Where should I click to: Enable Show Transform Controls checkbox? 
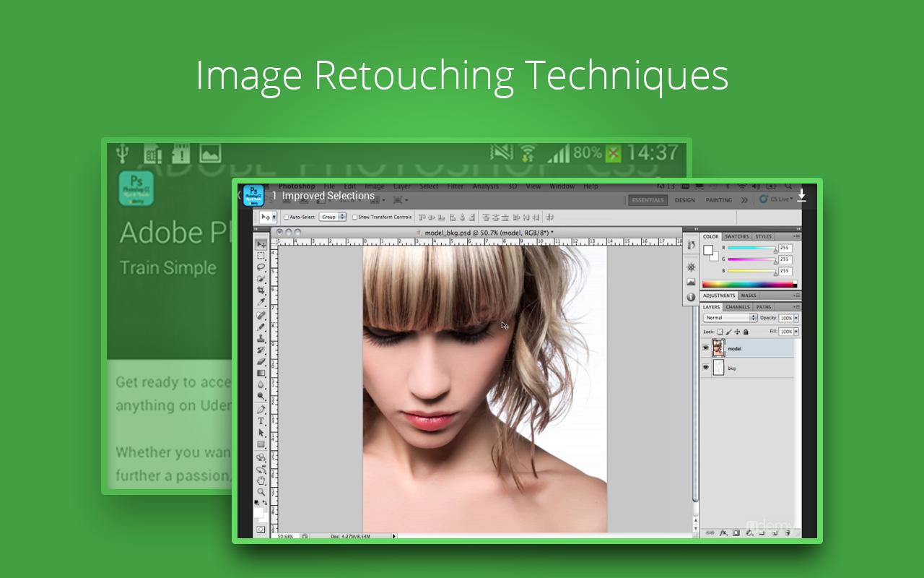point(354,217)
